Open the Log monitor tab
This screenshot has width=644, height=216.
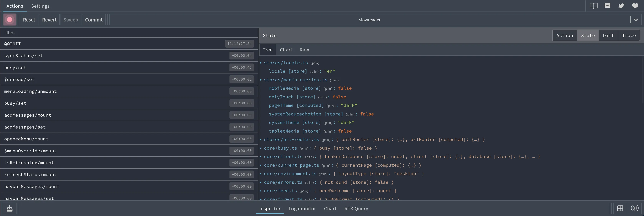pyautogui.click(x=302, y=209)
